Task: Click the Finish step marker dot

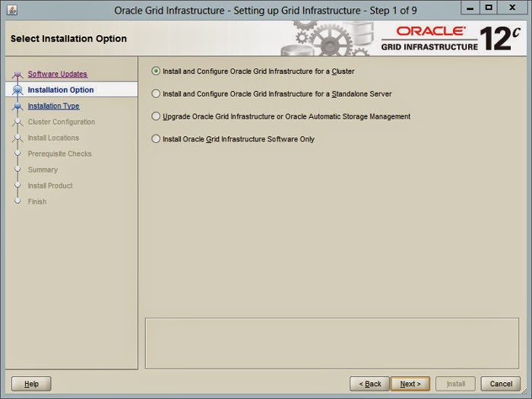Action: 17,201
